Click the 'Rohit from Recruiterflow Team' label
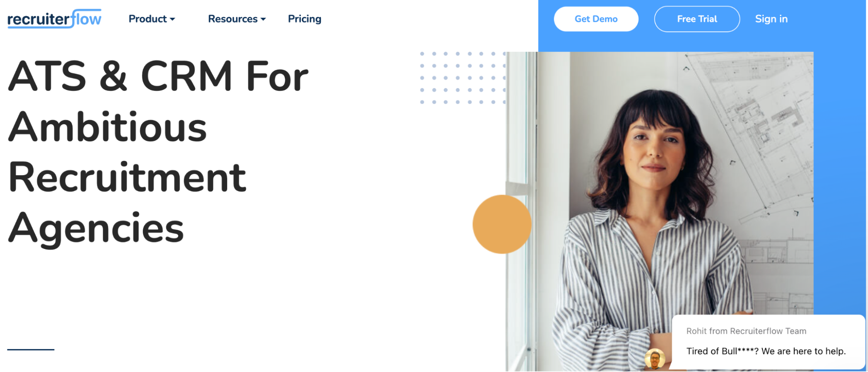Viewport: 868px width, 372px height. (746, 331)
